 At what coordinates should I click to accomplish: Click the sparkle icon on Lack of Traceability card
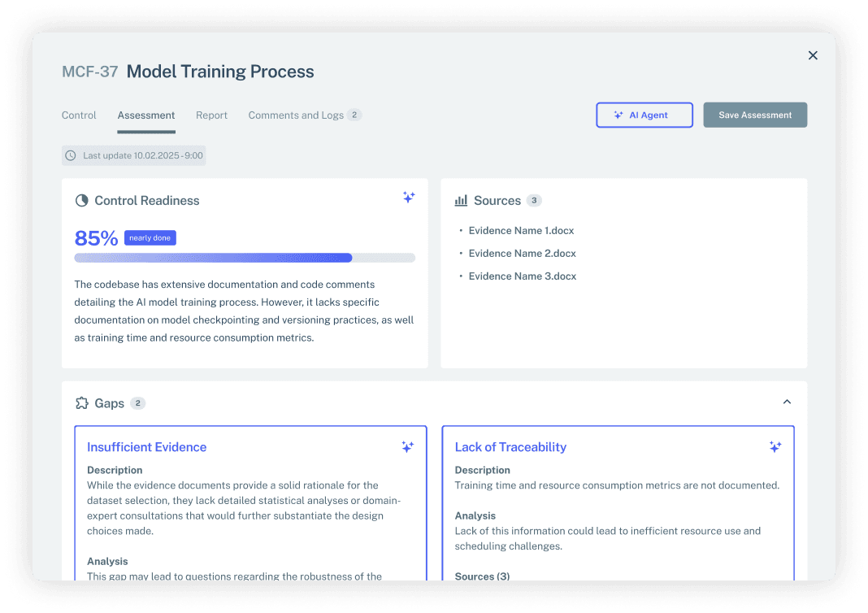pos(775,447)
